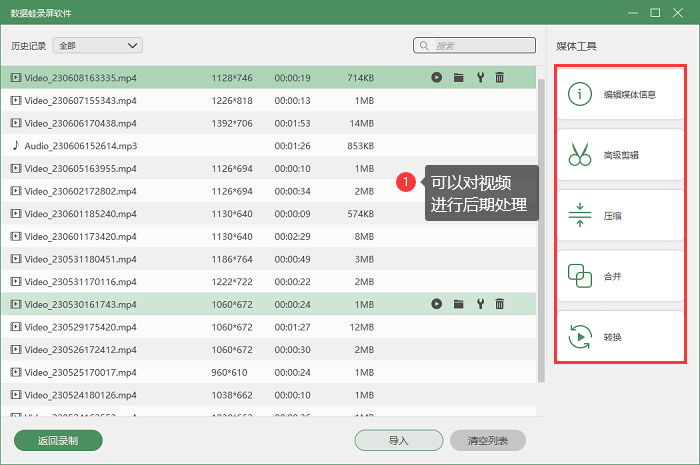The width and height of the screenshot is (700, 465).
Task: Select Video_230525170017.mp4 row
Action: click(x=269, y=372)
